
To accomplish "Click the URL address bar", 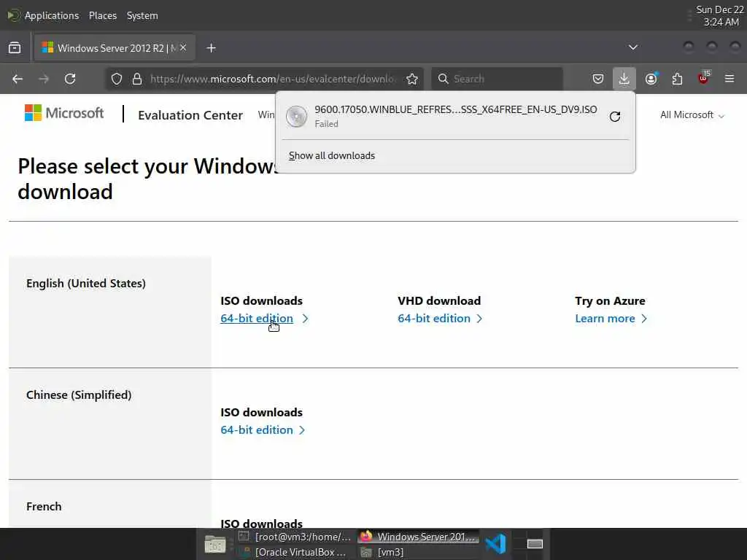I will coord(271,79).
